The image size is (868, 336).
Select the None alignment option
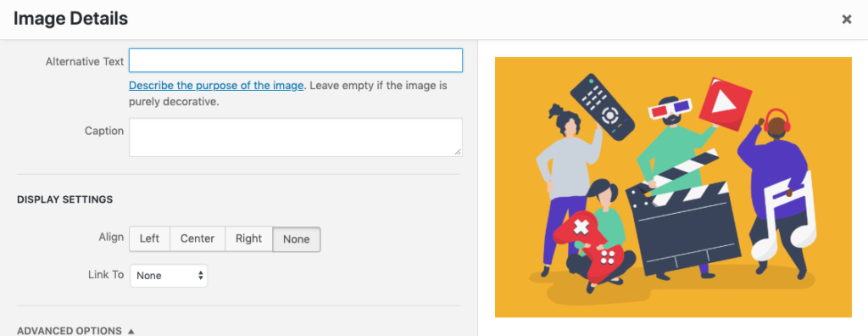(x=296, y=239)
